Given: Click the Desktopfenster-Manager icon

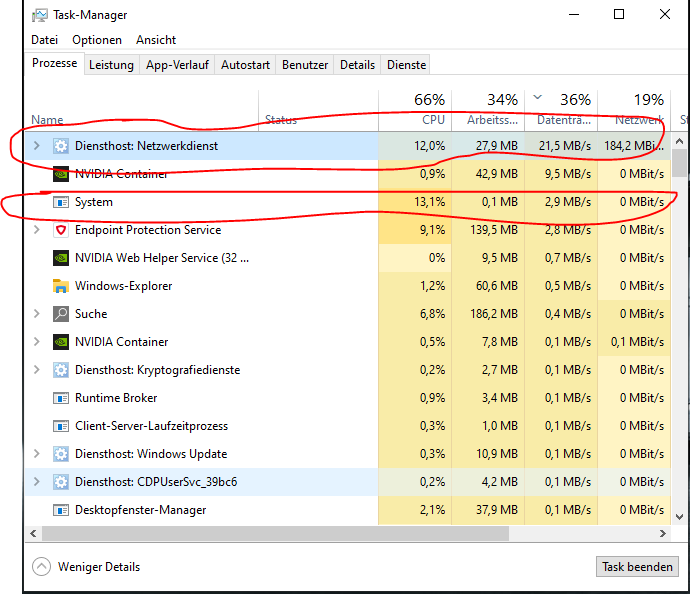Looking at the screenshot, I should (x=61, y=510).
